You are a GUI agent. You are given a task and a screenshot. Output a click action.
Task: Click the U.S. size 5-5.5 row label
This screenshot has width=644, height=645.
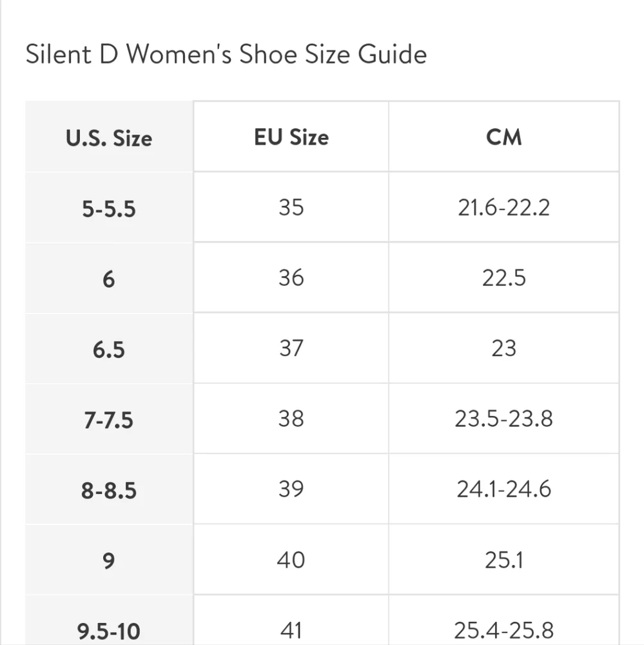109,208
